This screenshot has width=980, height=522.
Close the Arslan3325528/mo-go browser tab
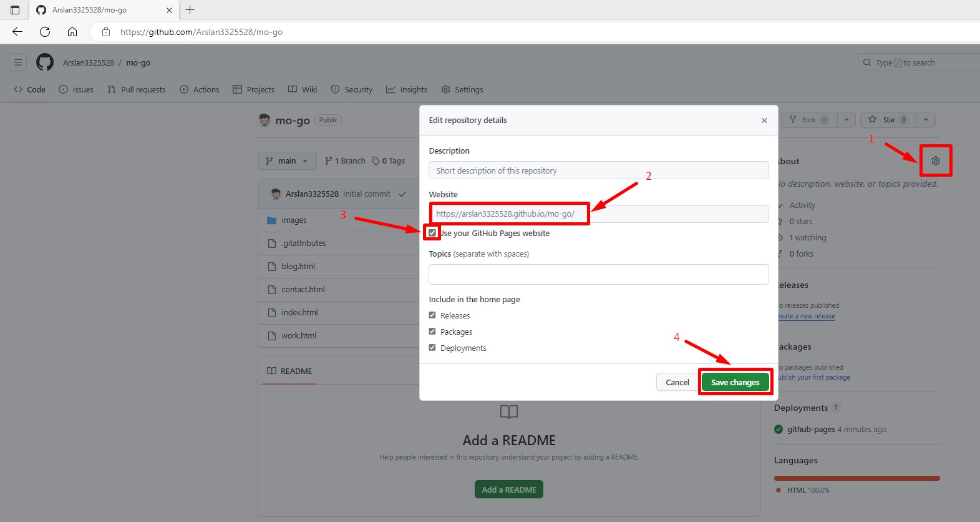169,10
